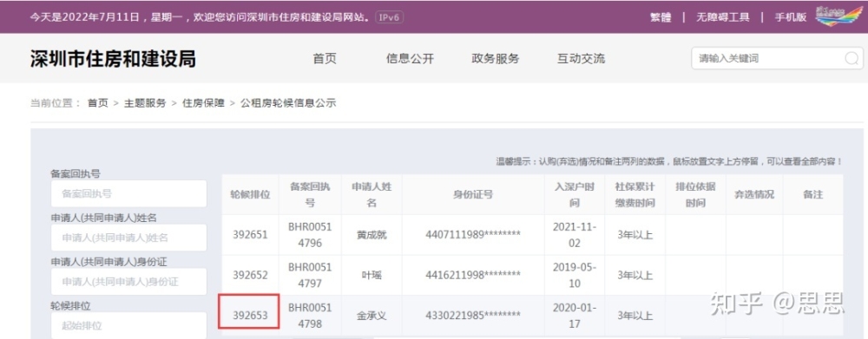Click the 身份证号 column header
Screen dimensions: 868x339
pyautogui.click(x=473, y=195)
